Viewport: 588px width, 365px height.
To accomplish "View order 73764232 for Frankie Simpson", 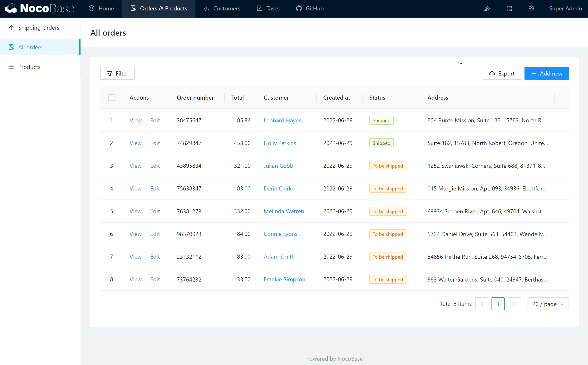I will click(135, 279).
